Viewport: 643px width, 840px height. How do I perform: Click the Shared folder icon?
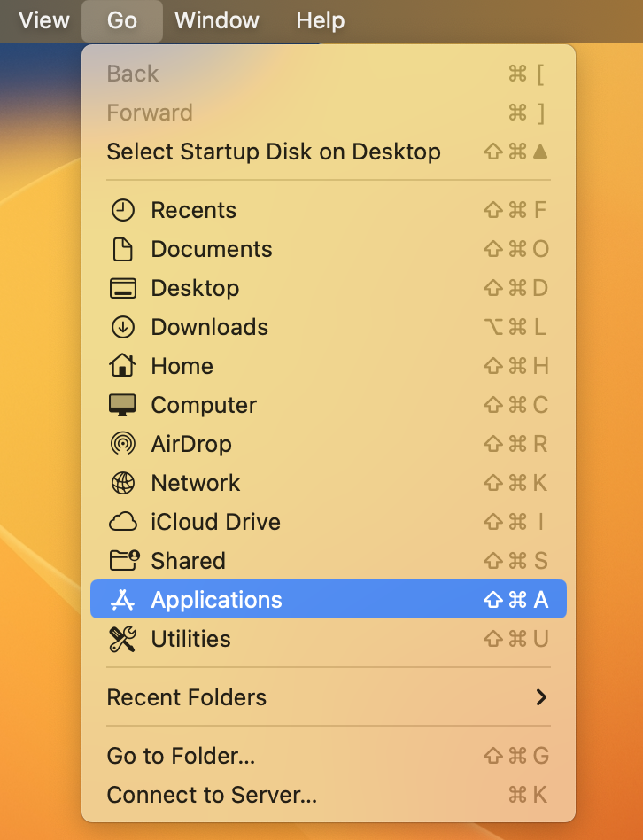coord(124,560)
